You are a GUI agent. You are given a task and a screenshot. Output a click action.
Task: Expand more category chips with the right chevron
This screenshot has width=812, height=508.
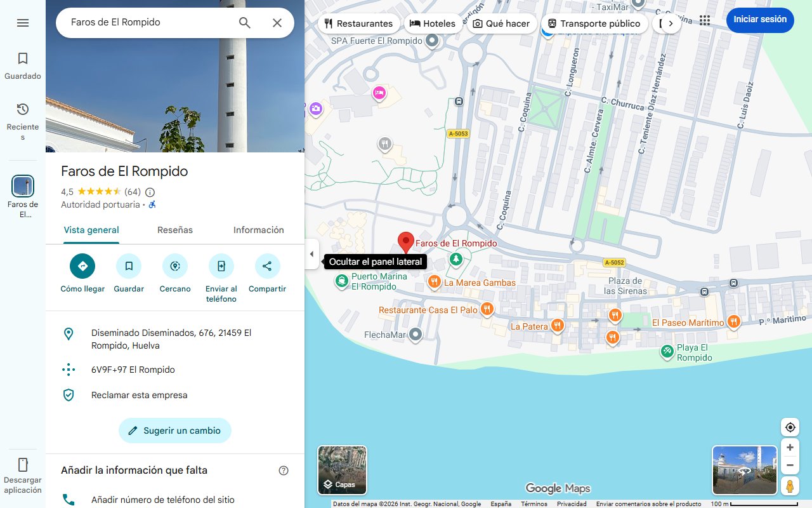pyautogui.click(x=670, y=23)
